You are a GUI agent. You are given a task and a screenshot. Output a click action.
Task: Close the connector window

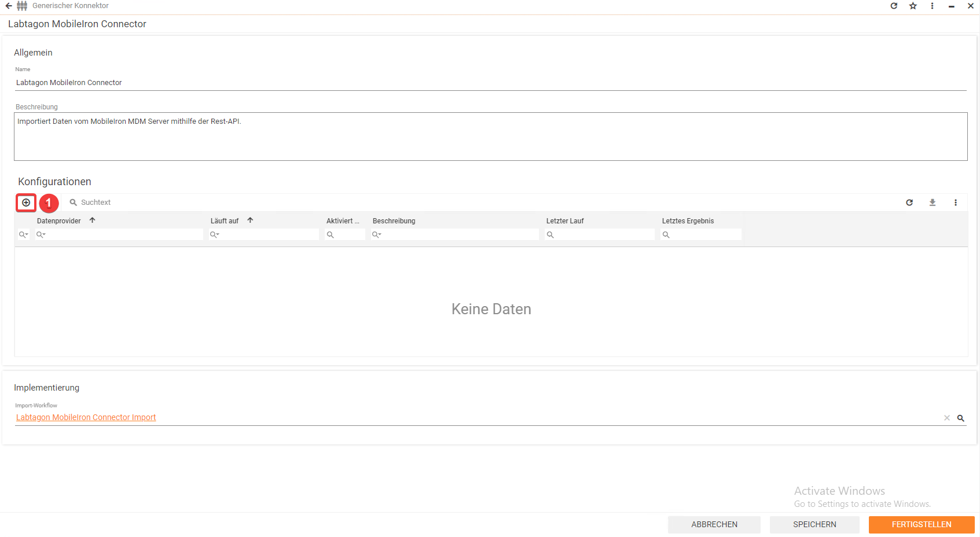[971, 6]
